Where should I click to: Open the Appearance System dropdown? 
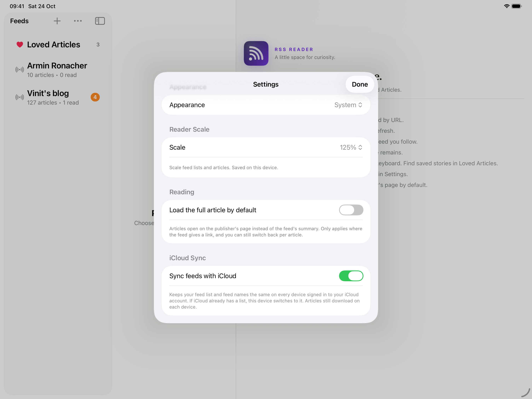(x=348, y=105)
